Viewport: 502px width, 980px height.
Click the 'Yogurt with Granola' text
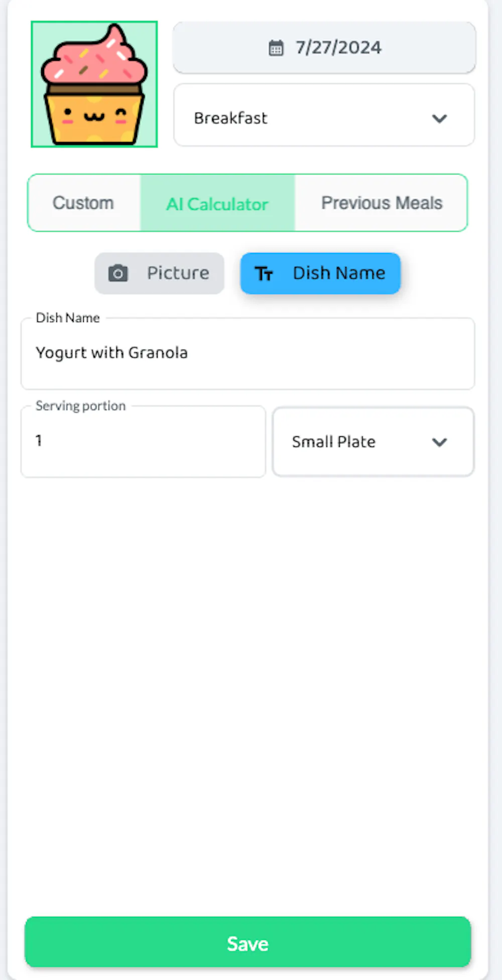tap(111, 352)
